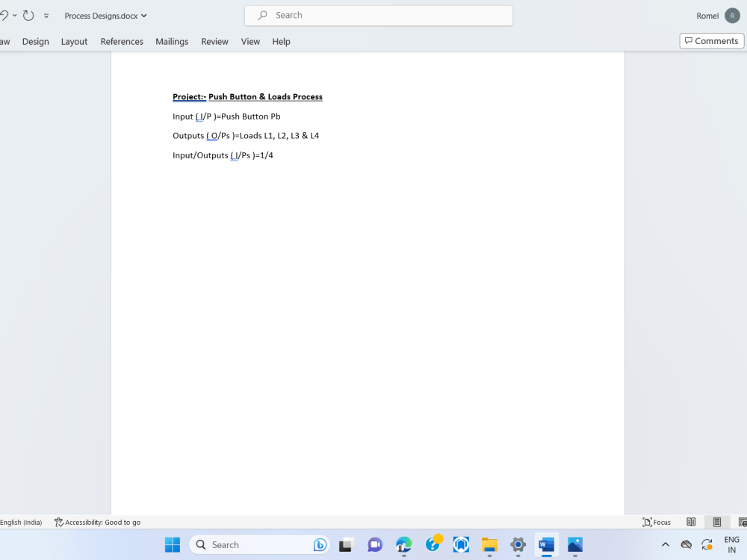Viewport: 747px width, 560px height.
Task: Open the Mailings tab
Action: (x=171, y=41)
